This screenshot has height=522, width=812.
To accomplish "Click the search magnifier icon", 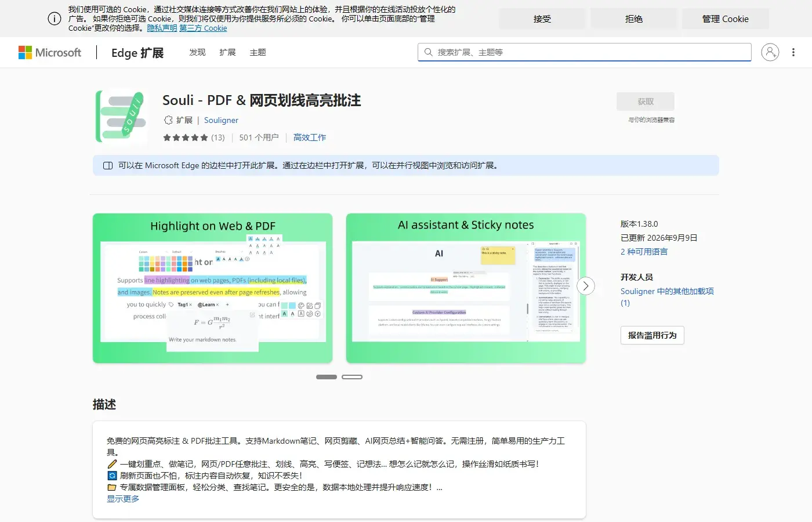I will point(428,52).
